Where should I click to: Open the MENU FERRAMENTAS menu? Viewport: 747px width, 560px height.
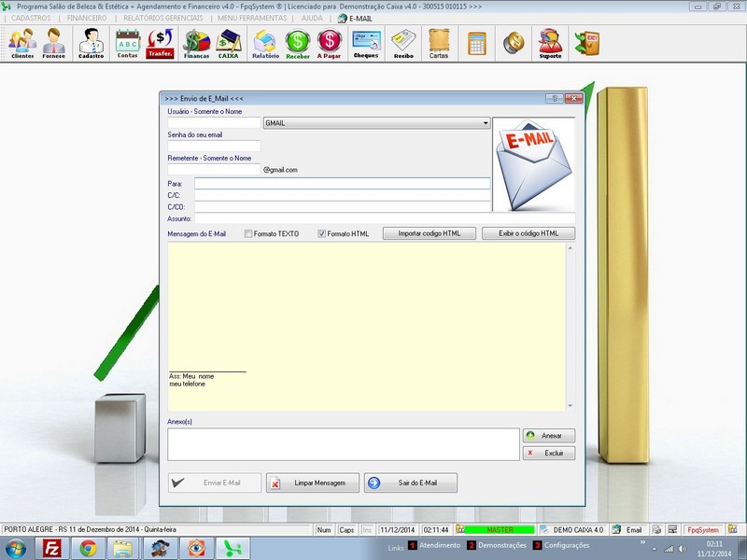point(252,18)
